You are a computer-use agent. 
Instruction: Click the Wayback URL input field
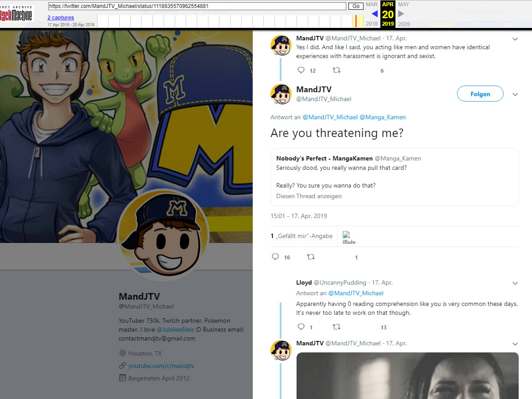197,6
